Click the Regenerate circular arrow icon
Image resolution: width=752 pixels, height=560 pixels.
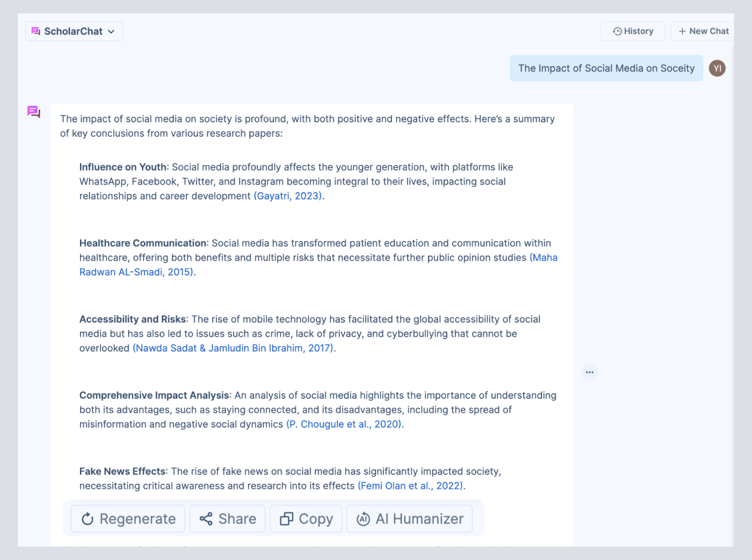point(87,519)
